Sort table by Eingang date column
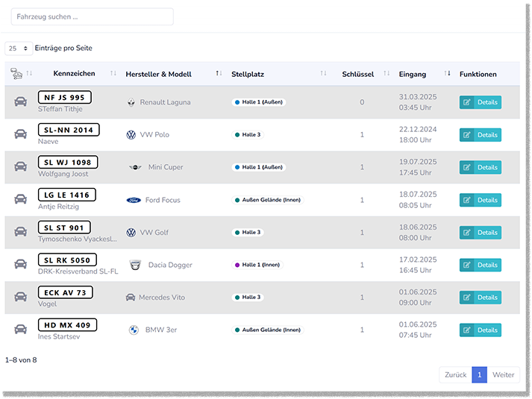532x399 pixels. click(x=413, y=74)
